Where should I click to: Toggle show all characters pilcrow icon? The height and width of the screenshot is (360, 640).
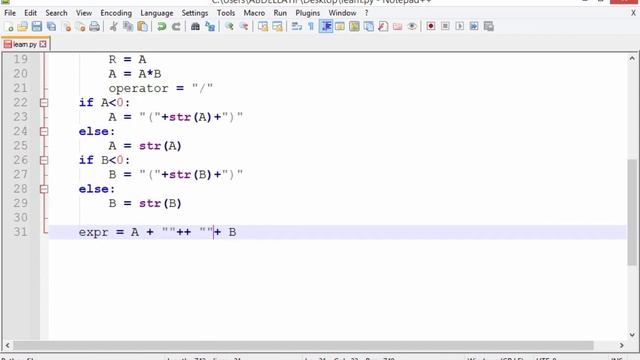tap(311, 27)
